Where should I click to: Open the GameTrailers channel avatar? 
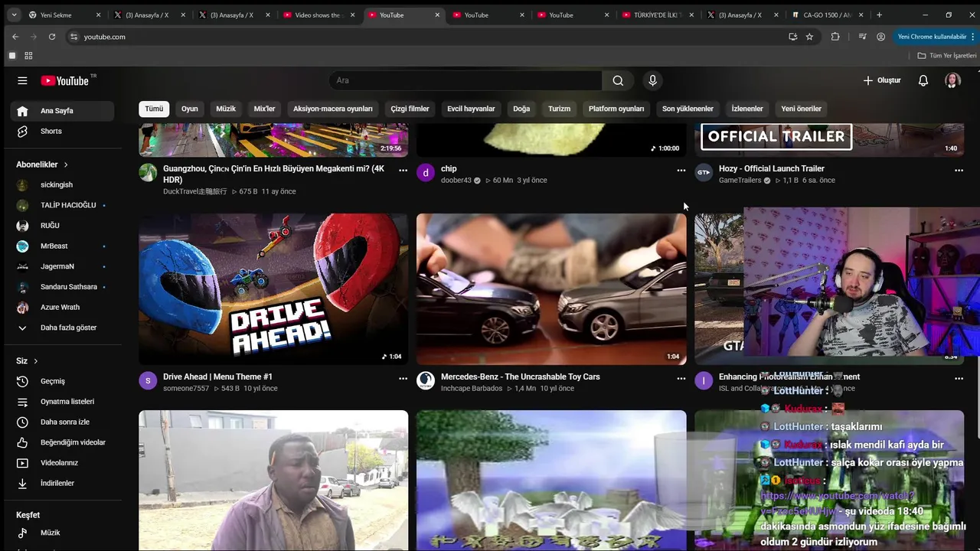point(704,172)
